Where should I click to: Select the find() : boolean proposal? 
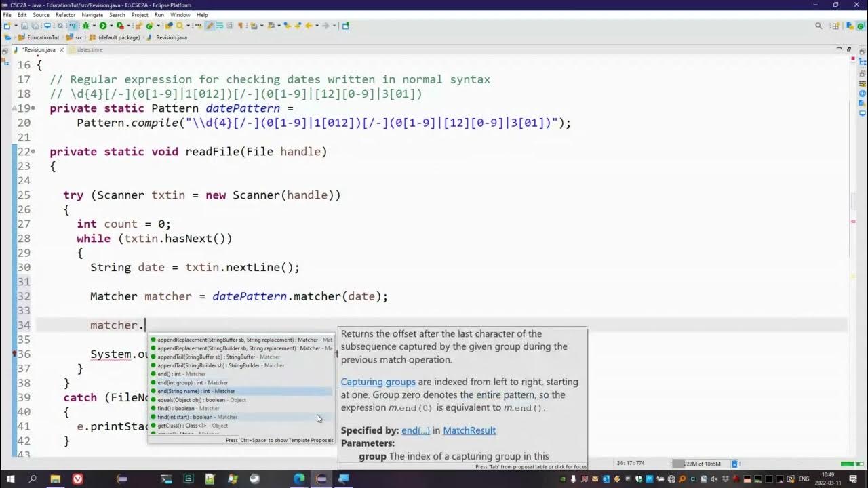pos(241,408)
